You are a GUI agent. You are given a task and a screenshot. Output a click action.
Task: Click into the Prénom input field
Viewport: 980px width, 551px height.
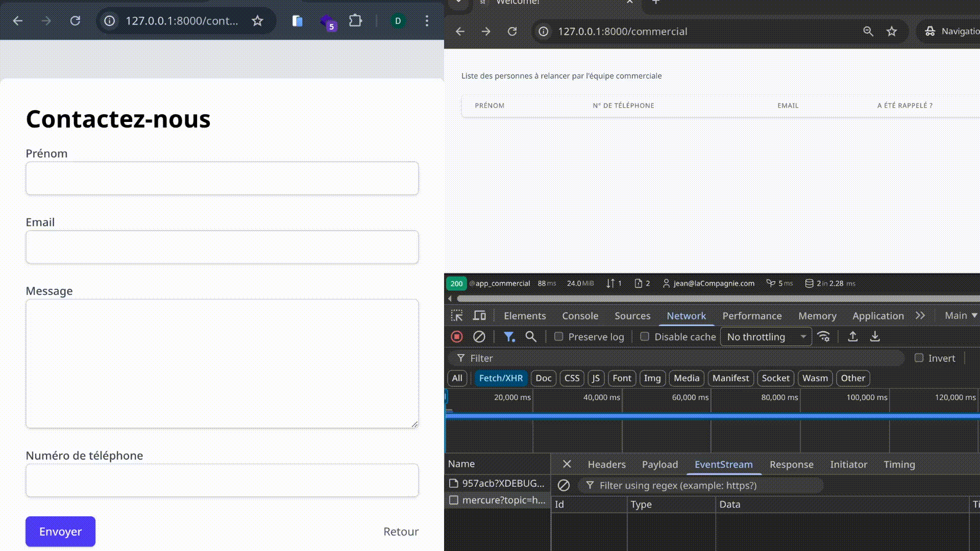tap(222, 179)
